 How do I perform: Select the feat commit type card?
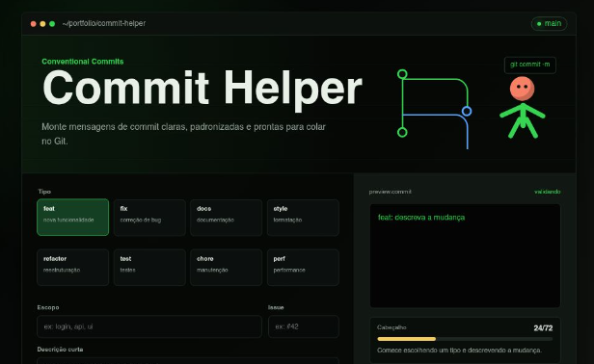tap(72, 218)
